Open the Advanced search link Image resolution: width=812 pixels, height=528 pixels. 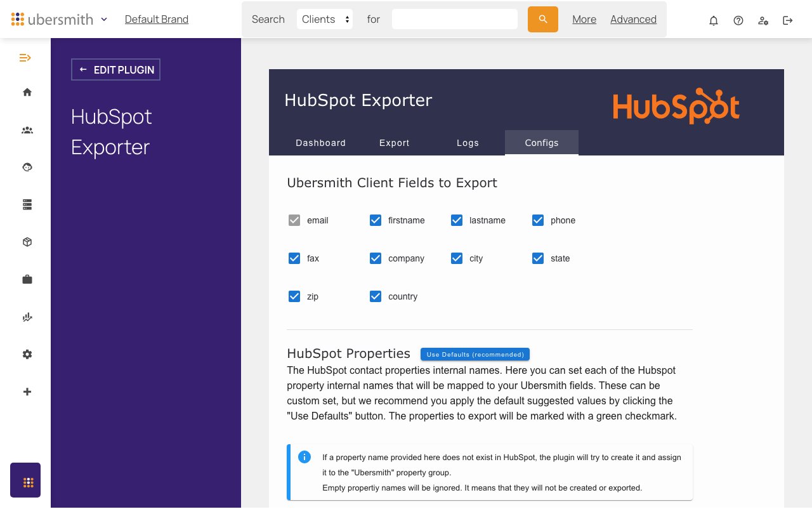click(x=633, y=19)
